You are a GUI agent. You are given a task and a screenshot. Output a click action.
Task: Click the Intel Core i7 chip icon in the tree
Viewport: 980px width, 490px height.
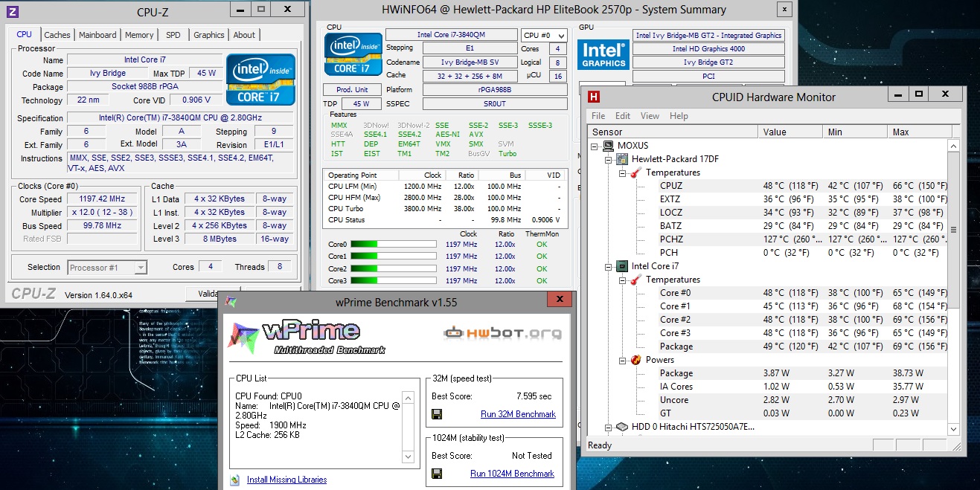click(621, 266)
